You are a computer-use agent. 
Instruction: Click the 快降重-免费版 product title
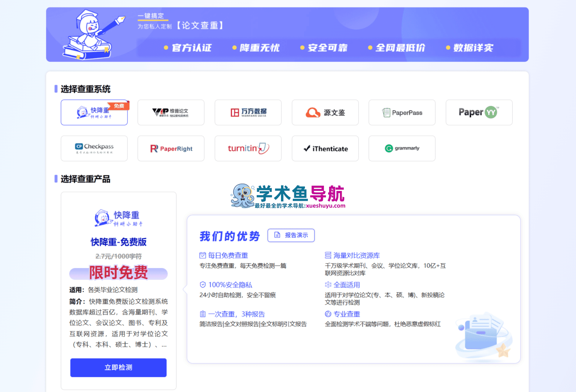click(118, 242)
